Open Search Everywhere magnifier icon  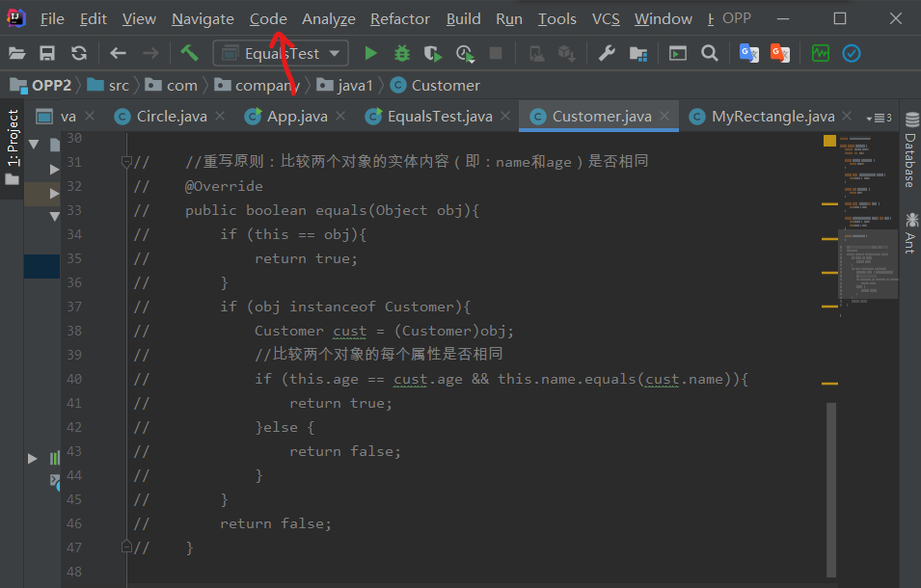point(710,53)
